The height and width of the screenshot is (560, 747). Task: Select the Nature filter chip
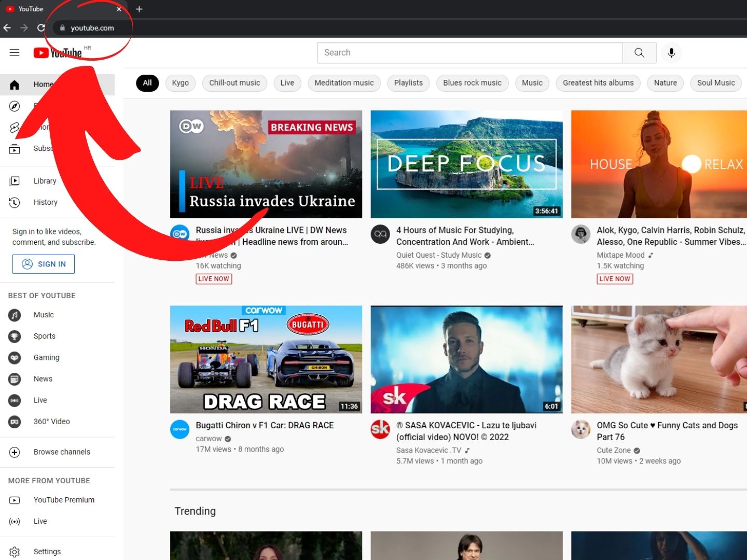[666, 83]
